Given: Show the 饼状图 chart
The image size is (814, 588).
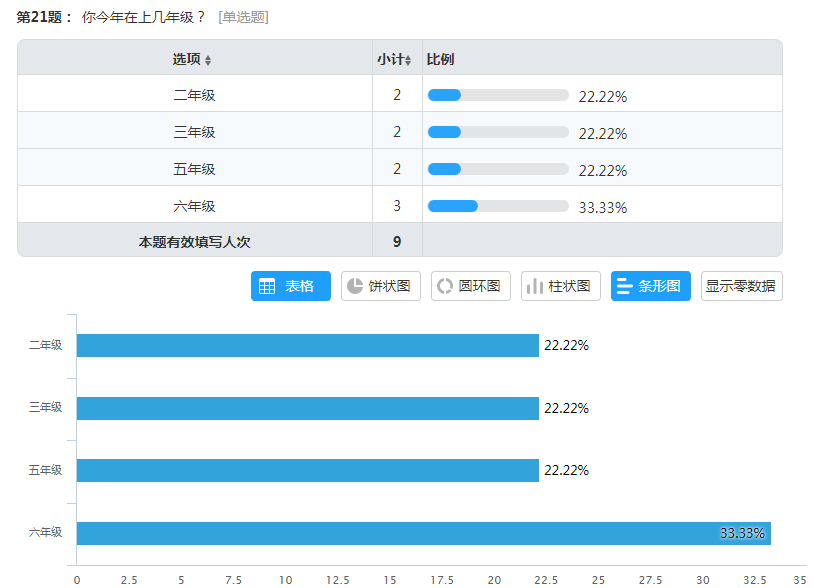Looking at the screenshot, I should pos(381,286).
